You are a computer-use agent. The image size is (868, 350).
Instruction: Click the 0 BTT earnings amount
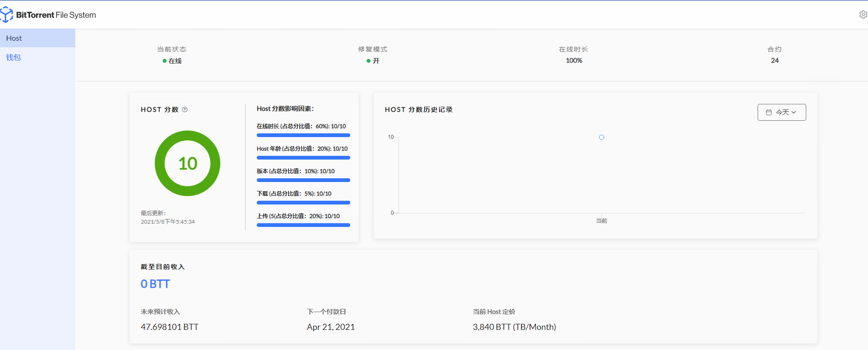pos(155,284)
